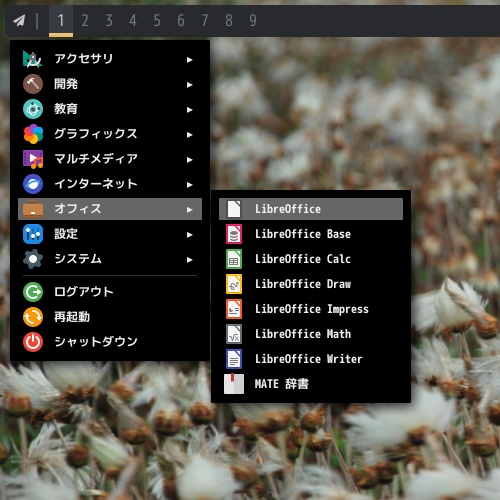Open the システム category
This screenshot has height=500, width=500.
tap(110, 259)
